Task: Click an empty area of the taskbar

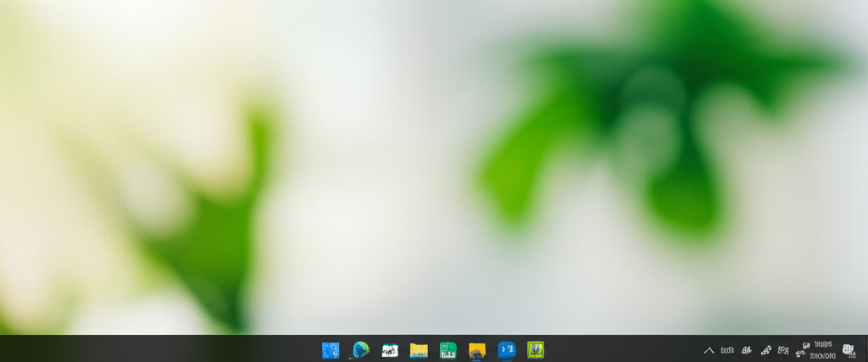Action: click(x=170, y=349)
